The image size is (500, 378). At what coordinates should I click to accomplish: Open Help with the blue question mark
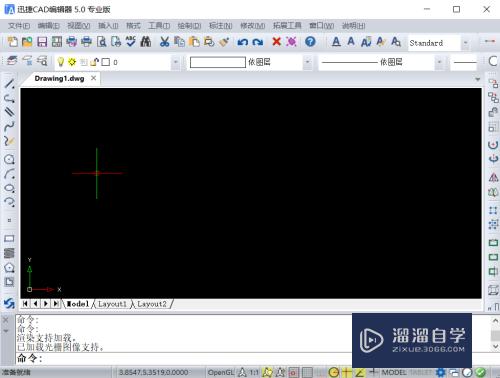[310, 42]
